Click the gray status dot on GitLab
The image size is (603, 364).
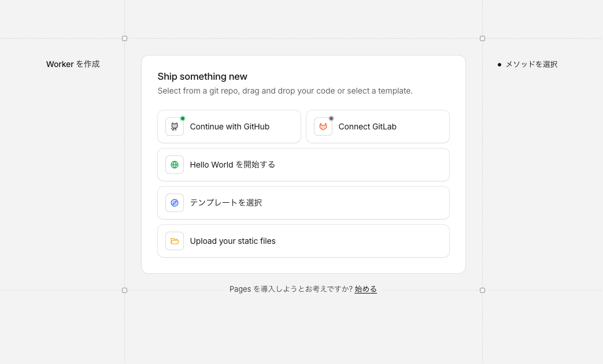331,118
